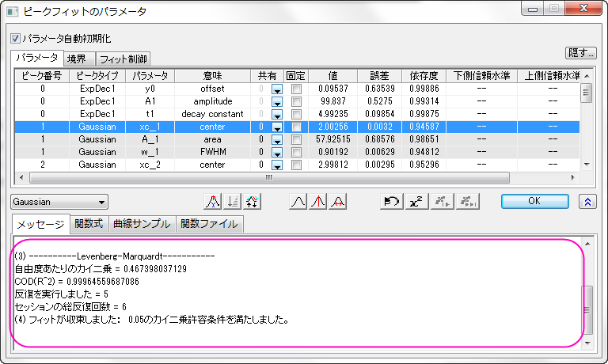Click the 下側信頼水準 column header
The width and height of the screenshot is (608, 364).
click(481, 76)
